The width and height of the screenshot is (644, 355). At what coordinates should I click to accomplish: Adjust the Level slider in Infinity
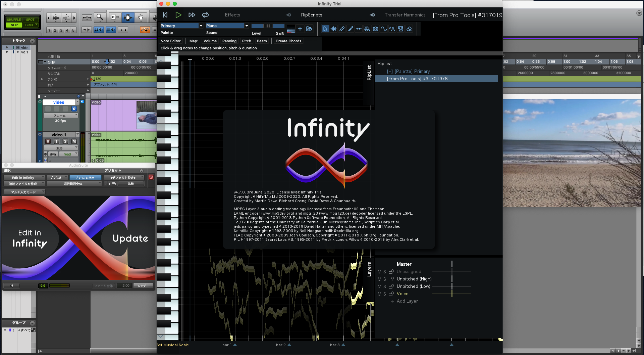[268, 26]
